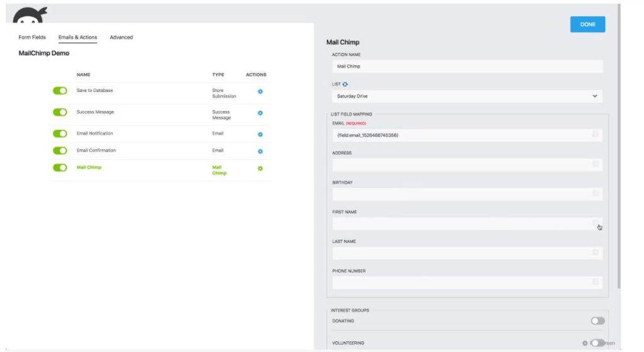Screen dimensions: 644x352
Task: Click into the Birthday mapping field
Action: coord(467,195)
